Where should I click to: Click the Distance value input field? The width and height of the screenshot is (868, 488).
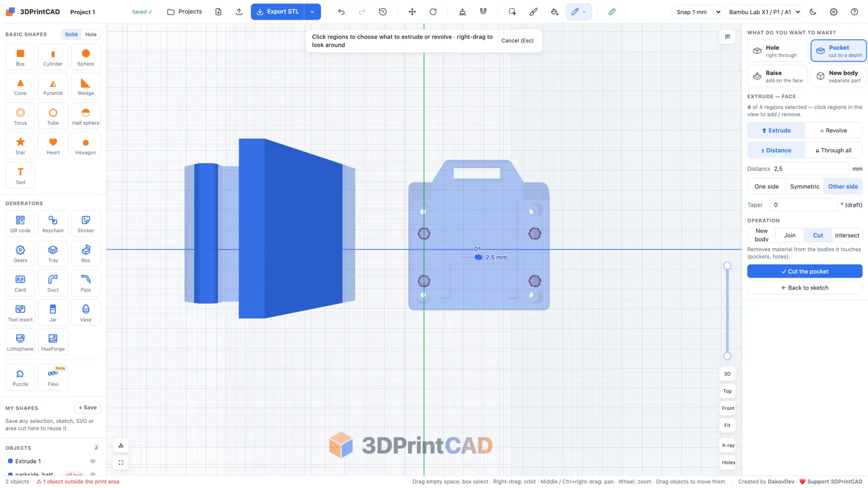point(809,169)
